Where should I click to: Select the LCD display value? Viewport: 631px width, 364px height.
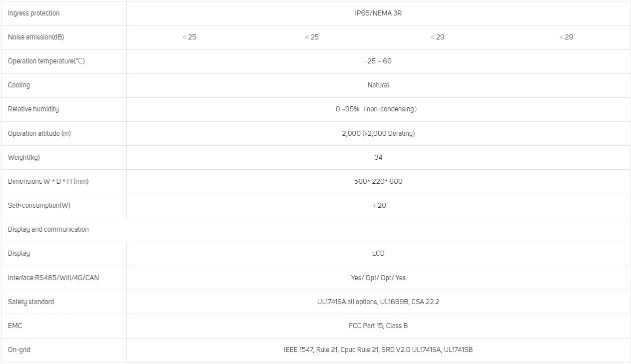pos(378,254)
